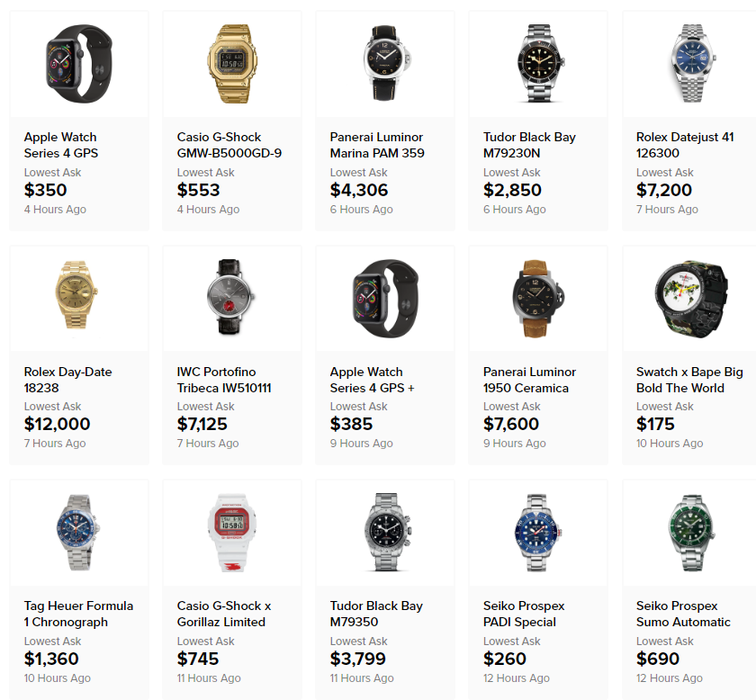Viewport: 756px width, 700px height.
Task: Open the IWC Portofino Tribeca IW510111 listing
Action: (x=224, y=380)
